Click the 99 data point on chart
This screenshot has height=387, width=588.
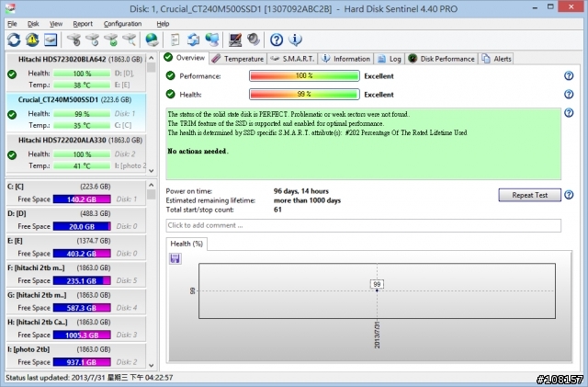[x=377, y=290]
